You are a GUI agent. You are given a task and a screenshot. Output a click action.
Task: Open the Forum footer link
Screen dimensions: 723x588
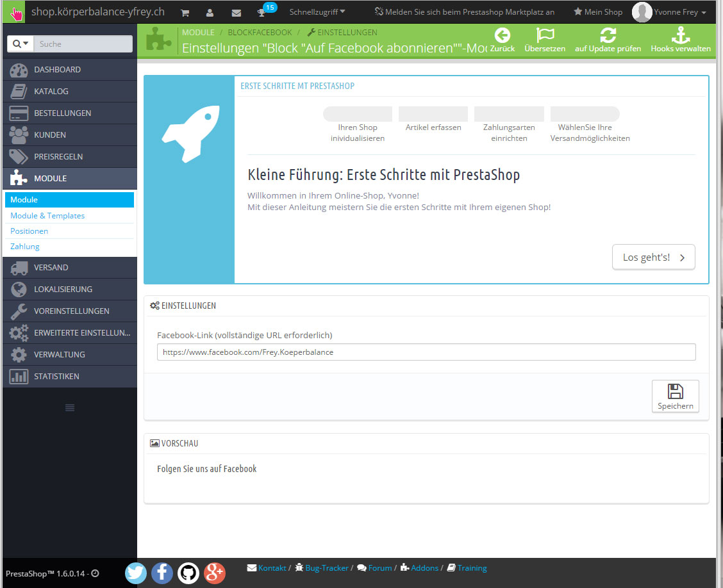(x=375, y=568)
